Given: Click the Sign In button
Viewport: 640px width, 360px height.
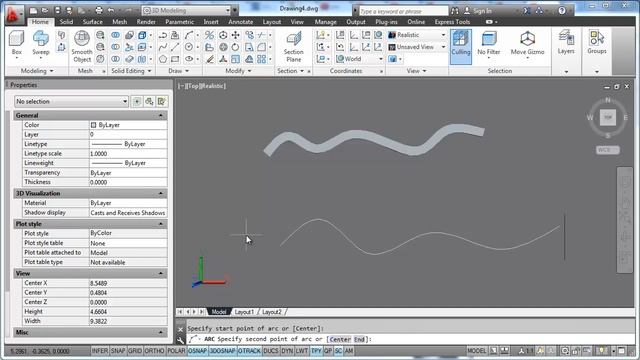Looking at the screenshot, I should click(478, 11).
